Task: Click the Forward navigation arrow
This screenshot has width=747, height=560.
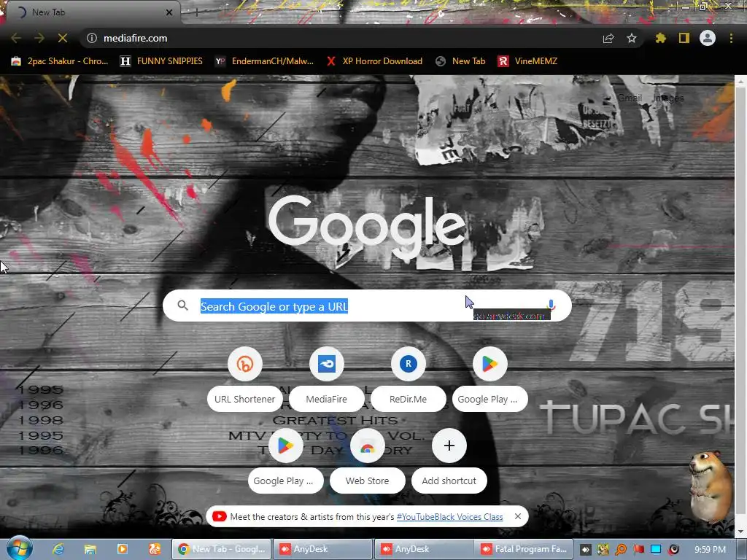Action: 39,38
